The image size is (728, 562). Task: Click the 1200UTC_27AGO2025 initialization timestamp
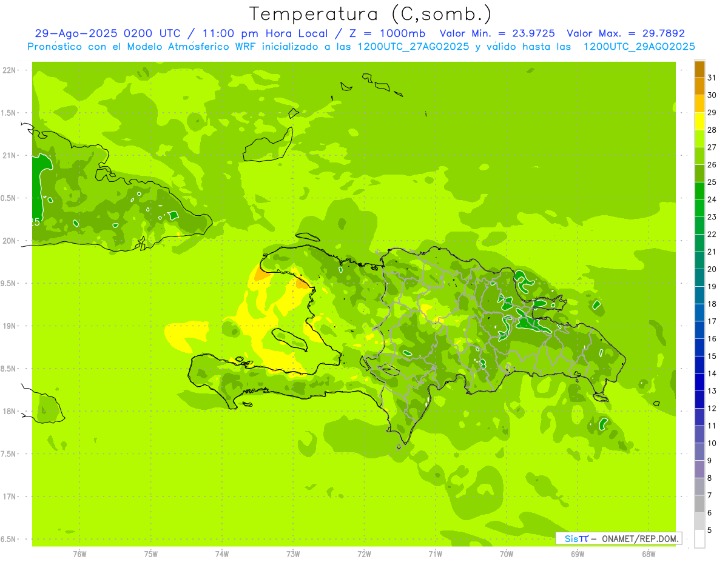point(413,47)
